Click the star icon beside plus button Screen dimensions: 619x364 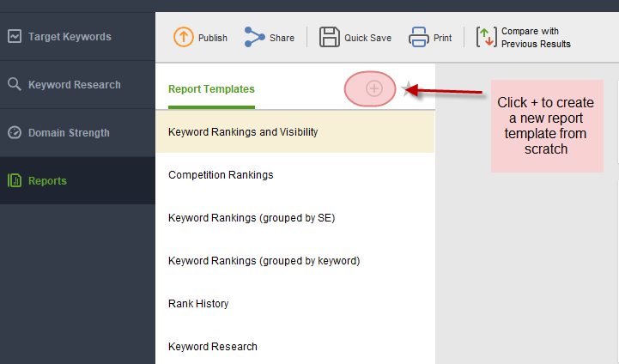[x=408, y=88]
